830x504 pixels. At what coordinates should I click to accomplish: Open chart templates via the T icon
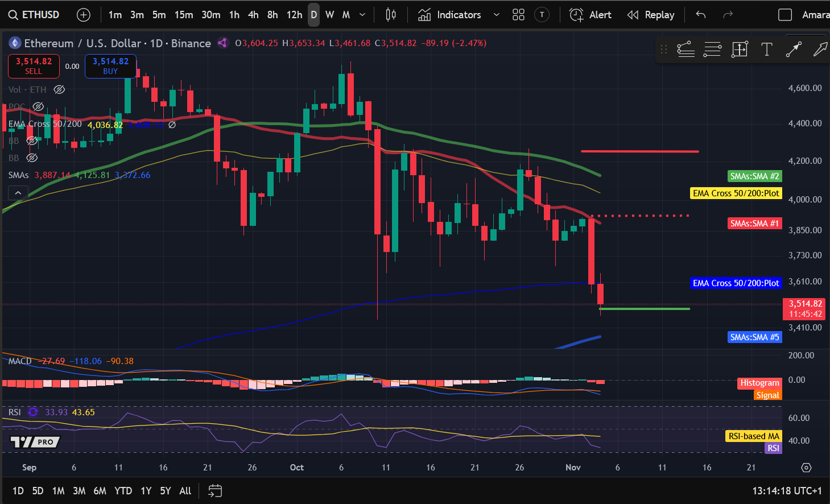pyautogui.click(x=541, y=14)
